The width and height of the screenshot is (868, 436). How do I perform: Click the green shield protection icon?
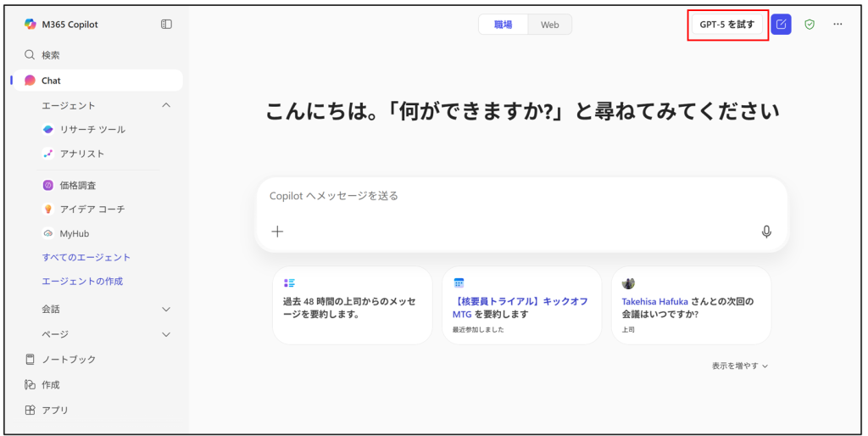[810, 25]
